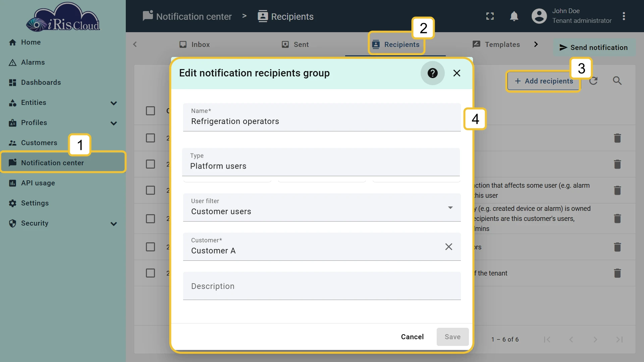Image resolution: width=644 pixels, height=362 pixels.
Task: Switch to the Sent tab
Action: point(295,45)
